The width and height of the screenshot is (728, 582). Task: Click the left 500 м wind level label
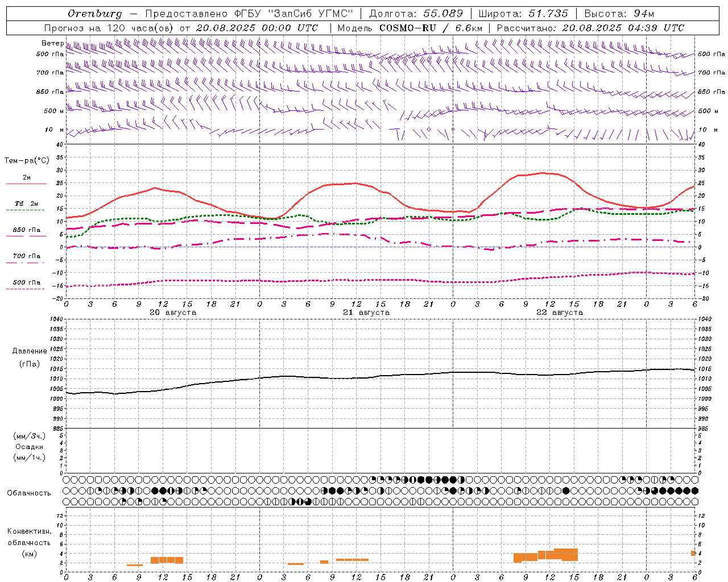pos(50,111)
